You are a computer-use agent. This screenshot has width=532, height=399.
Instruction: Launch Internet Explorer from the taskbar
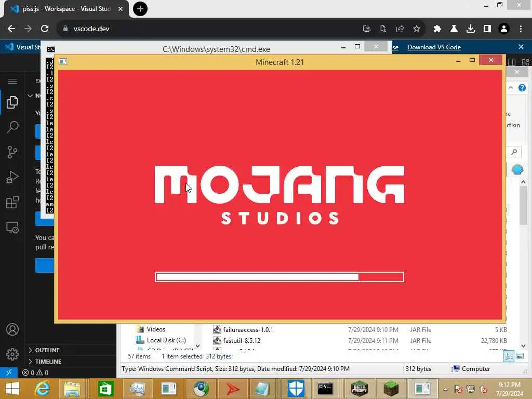click(x=43, y=389)
